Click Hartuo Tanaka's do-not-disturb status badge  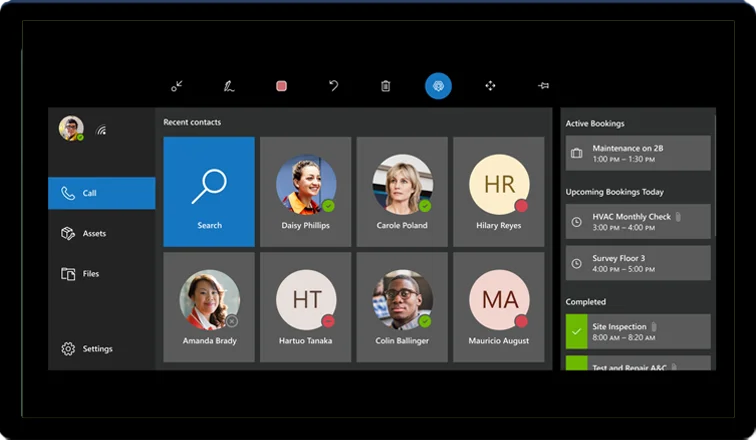pyautogui.click(x=328, y=321)
